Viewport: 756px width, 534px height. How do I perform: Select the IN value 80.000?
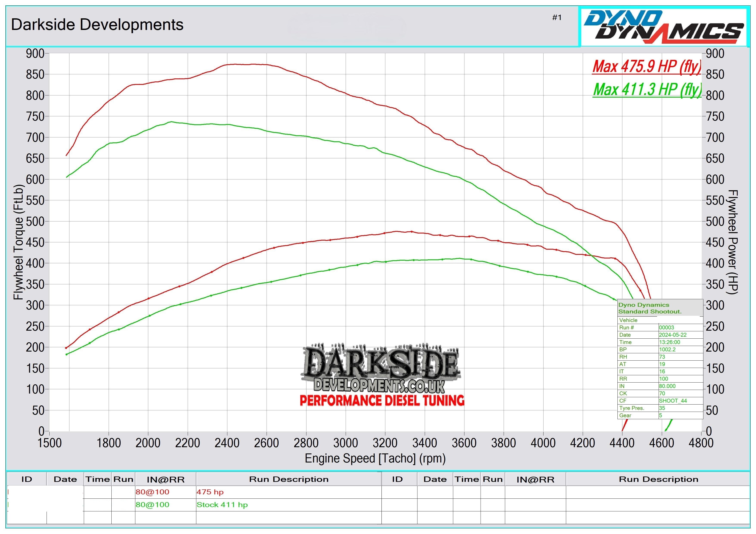667,386
